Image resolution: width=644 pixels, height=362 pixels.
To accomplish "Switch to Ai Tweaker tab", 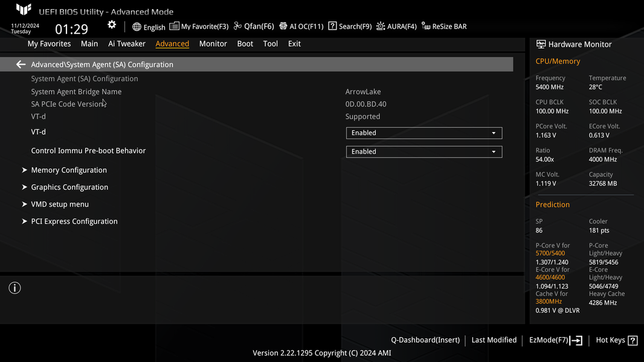I will coord(126,43).
